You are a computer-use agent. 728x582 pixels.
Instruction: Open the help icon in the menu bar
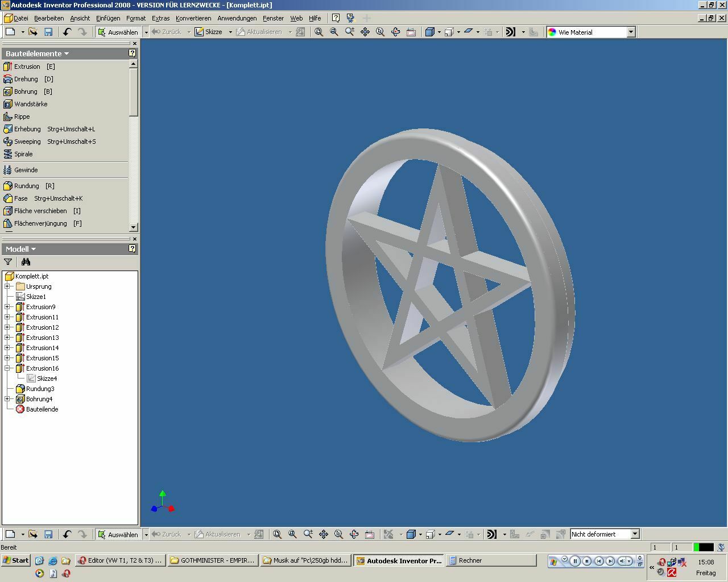[336, 18]
